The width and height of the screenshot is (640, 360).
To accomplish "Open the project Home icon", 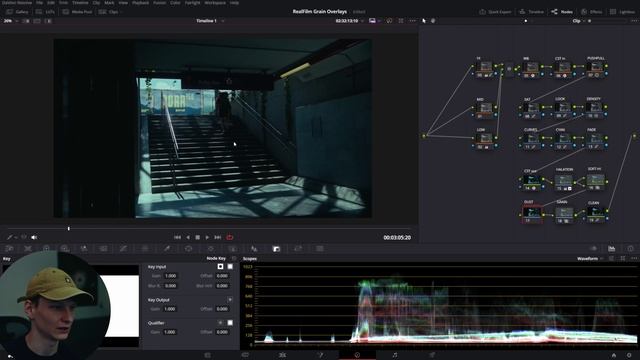I will tap(613, 356).
